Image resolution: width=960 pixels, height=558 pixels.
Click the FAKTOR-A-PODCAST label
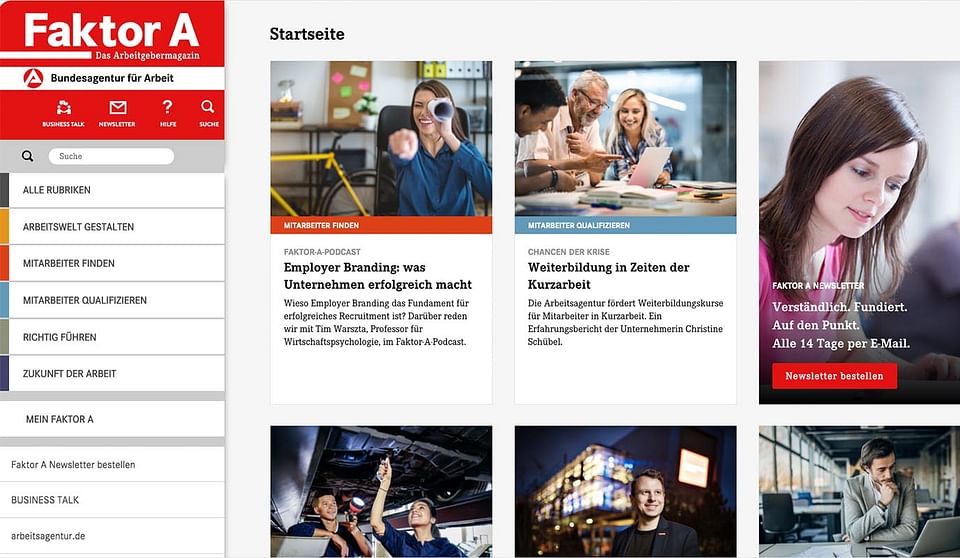[x=322, y=252]
